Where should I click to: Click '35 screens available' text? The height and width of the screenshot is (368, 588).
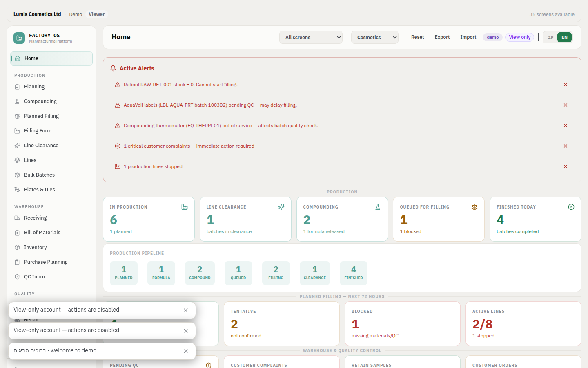point(552,14)
